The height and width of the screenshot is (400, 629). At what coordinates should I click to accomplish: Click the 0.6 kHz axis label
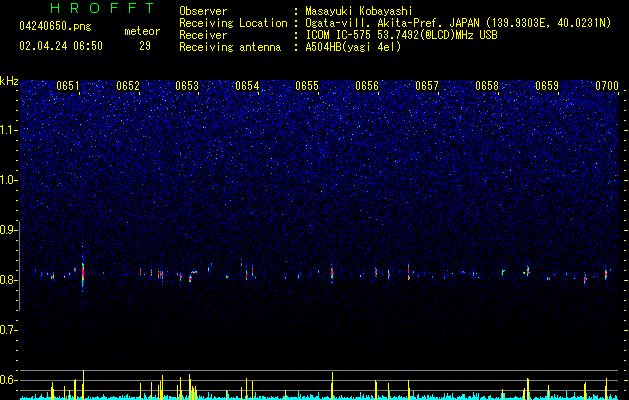(x=8, y=380)
